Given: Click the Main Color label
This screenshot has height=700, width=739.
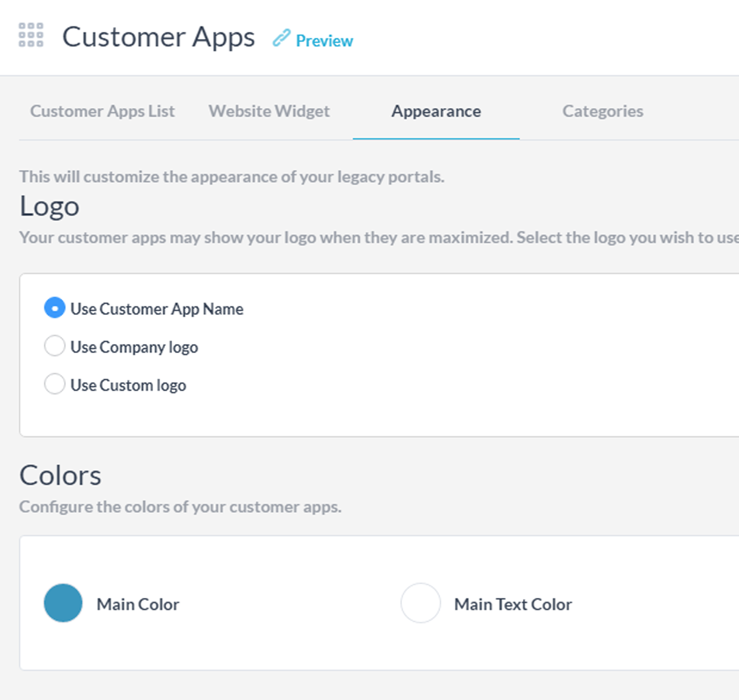Looking at the screenshot, I should [x=138, y=604].
